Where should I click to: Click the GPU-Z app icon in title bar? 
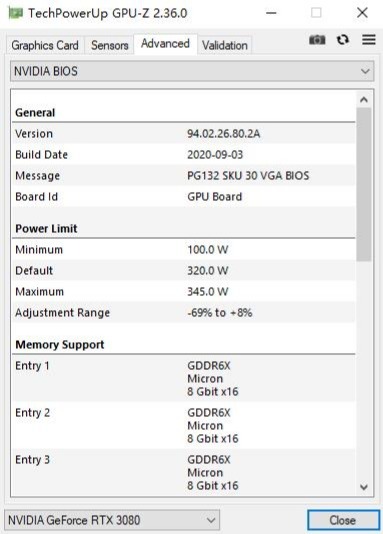coord(15,13)
